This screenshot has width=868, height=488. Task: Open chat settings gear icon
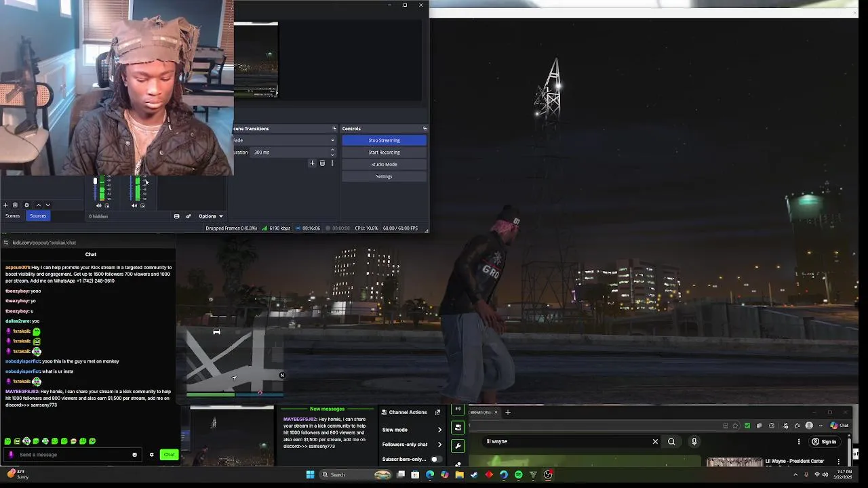pyautogui.click(x=151, y=455)
